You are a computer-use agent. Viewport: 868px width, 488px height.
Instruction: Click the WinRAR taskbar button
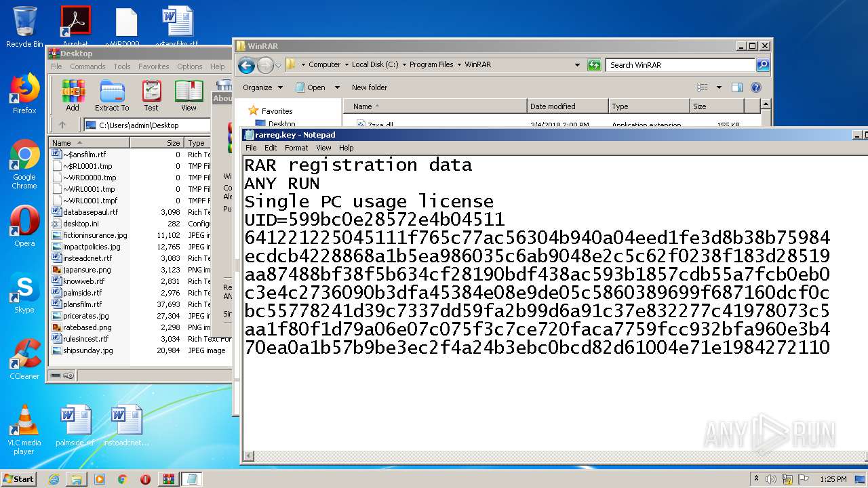tap(167, 479)
